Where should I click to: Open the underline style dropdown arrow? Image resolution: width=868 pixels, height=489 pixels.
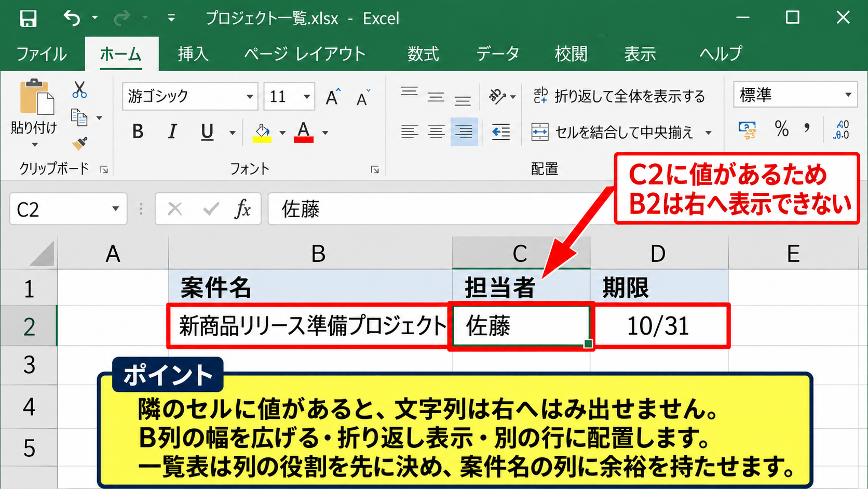click(233, 133)
